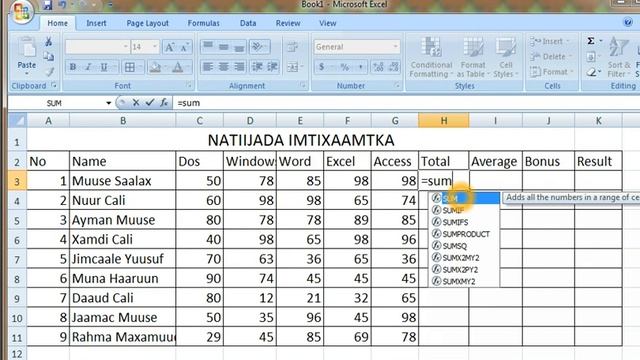Switch to Insert ribbon tab

(96, 23)
